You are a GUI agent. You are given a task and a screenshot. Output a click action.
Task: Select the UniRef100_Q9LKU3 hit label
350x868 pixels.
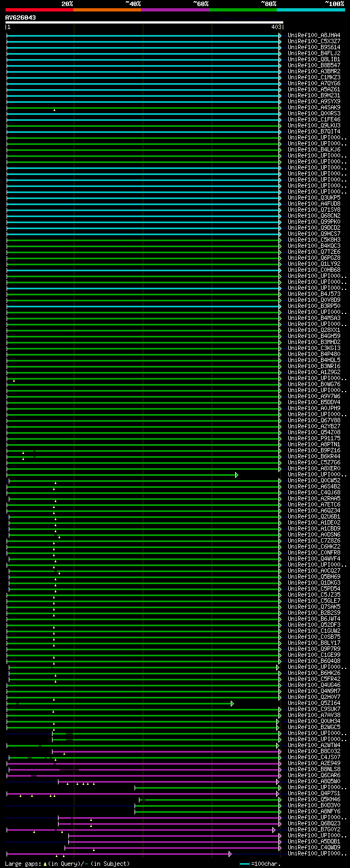coord(314,126)
